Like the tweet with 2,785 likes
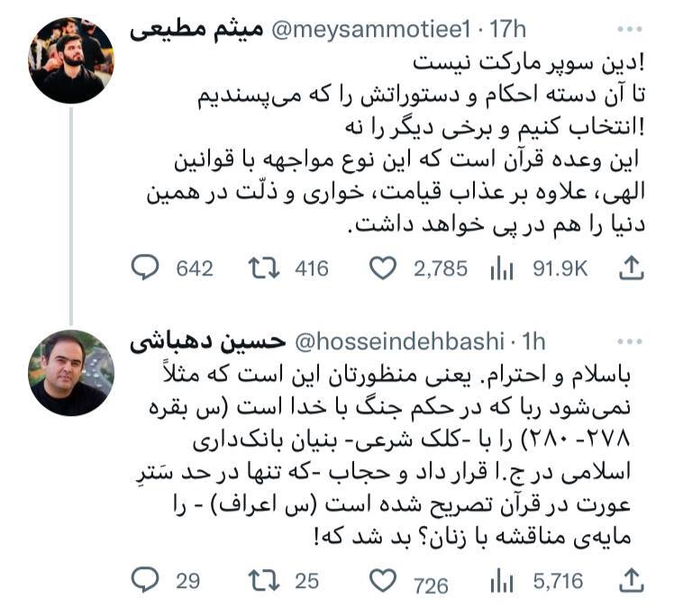This screenshot has width=674, height=616. (x=384, y=267)
